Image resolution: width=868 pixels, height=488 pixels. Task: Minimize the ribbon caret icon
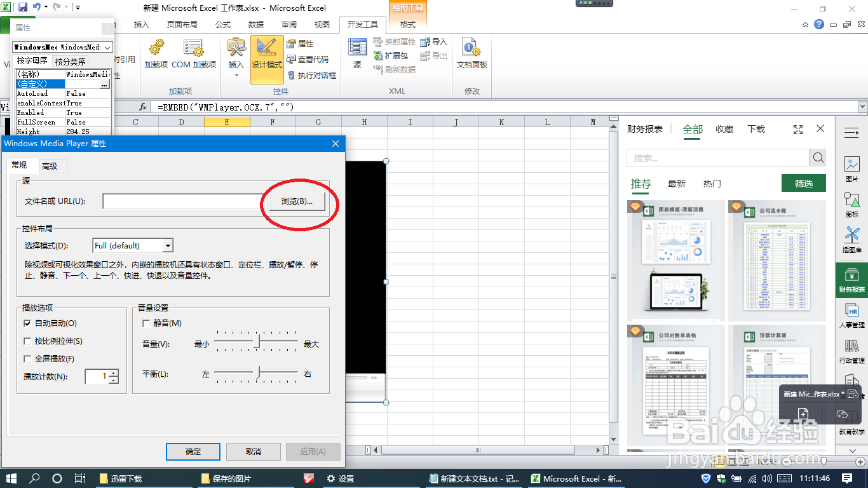804,25
